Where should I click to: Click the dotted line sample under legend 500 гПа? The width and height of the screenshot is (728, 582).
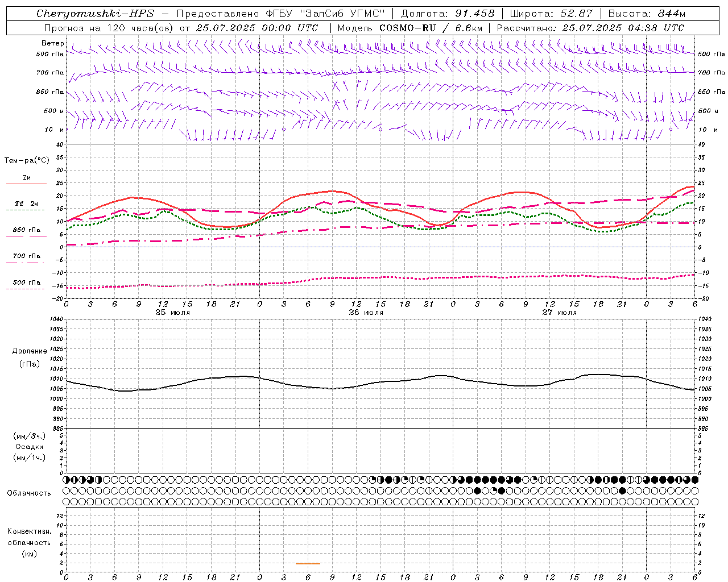(x=26, y=289)
